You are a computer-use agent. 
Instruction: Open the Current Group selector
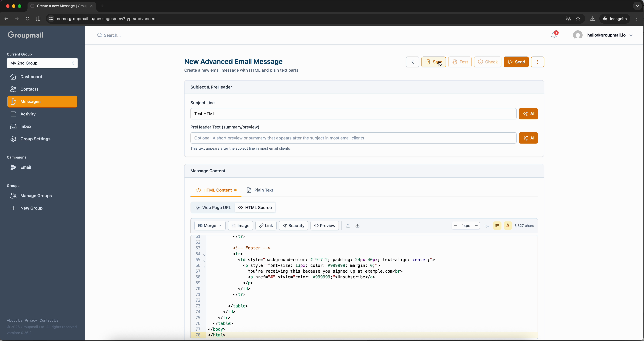[x=42, y=63]
